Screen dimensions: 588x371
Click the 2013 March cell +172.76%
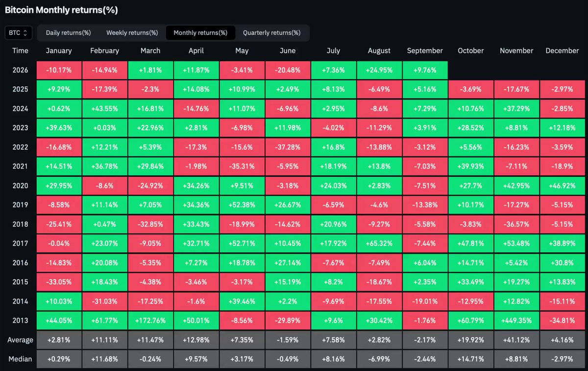click(x=150, y=321)
